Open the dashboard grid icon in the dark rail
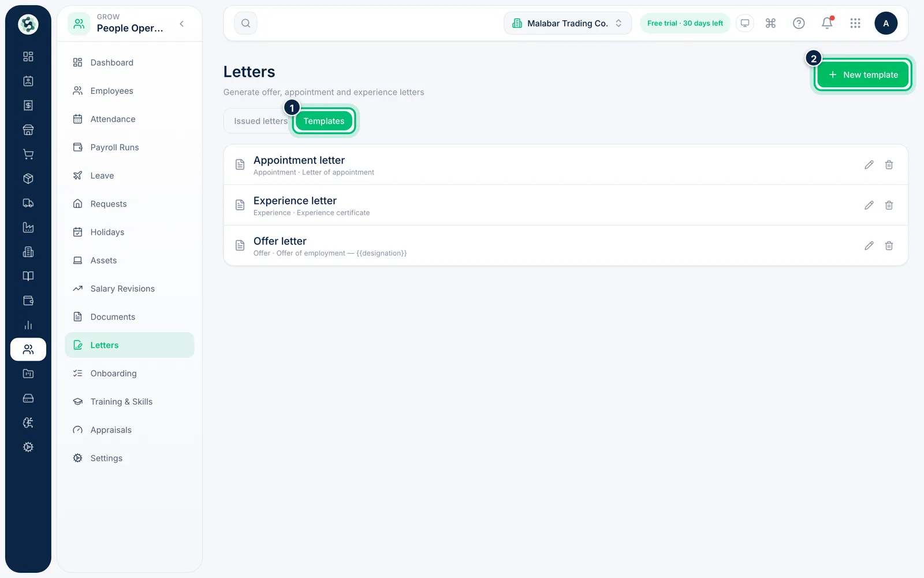This screenshot has width=924, height=578. (x=28, y=57)
